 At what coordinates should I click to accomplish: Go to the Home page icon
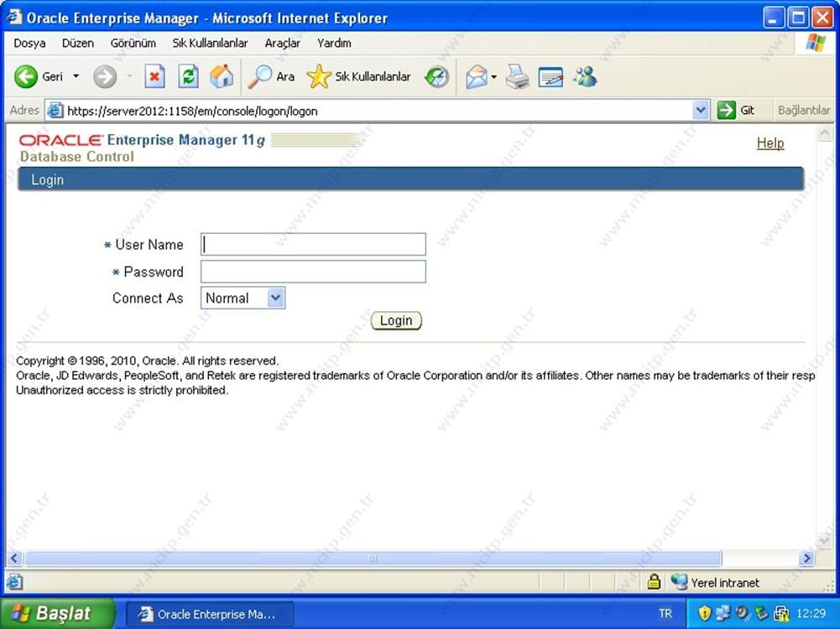(x=222, y=76)
